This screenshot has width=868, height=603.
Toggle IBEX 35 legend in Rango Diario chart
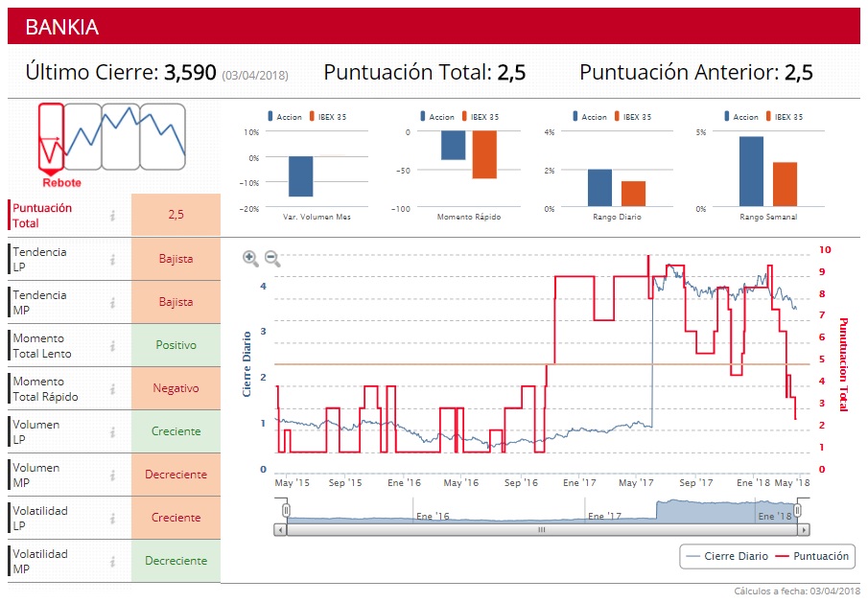point(633,117)
